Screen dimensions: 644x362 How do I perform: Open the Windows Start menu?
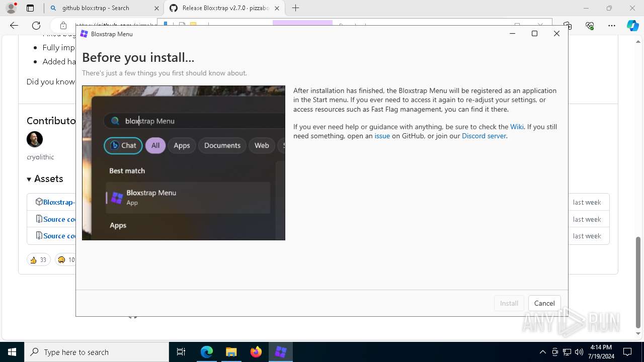[12, 352]
